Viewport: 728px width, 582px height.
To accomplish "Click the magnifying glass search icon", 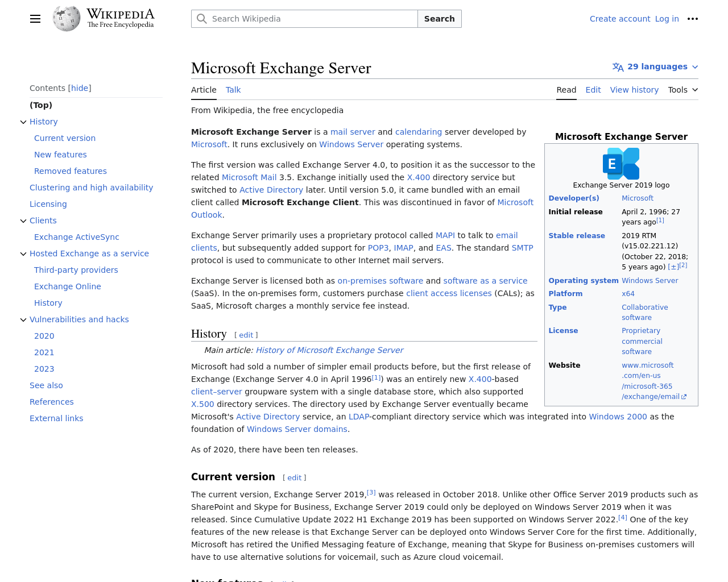I will point(202,19).
